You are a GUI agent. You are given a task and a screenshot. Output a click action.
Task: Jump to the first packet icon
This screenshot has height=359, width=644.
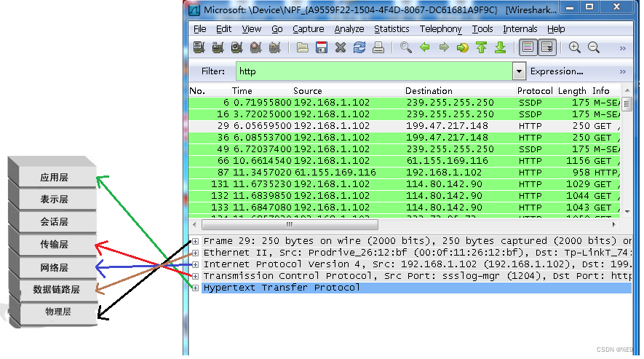[x=481, y=48]
